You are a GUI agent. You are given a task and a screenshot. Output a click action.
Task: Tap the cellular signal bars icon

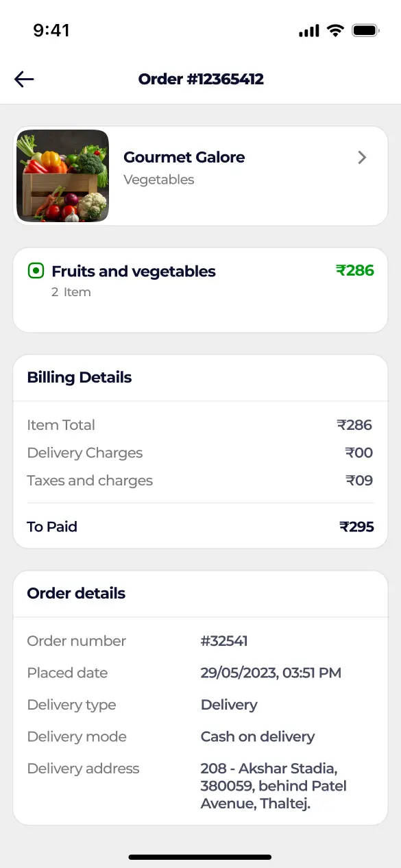coord(309,31)
